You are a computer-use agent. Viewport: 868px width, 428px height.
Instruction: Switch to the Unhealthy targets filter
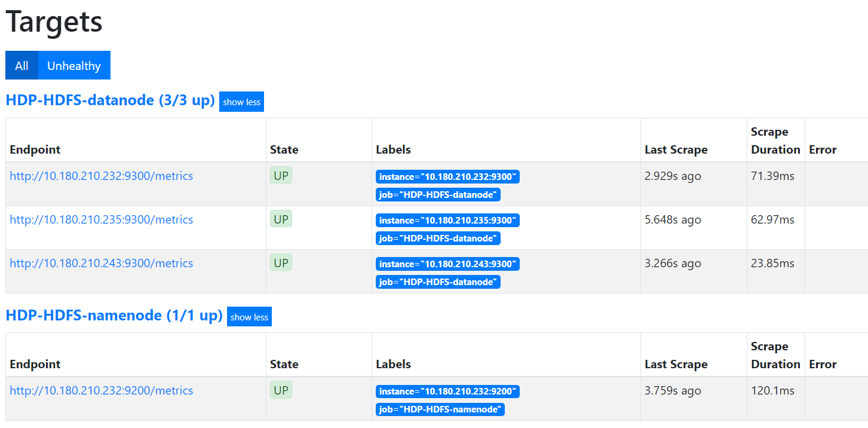(74, 65)
